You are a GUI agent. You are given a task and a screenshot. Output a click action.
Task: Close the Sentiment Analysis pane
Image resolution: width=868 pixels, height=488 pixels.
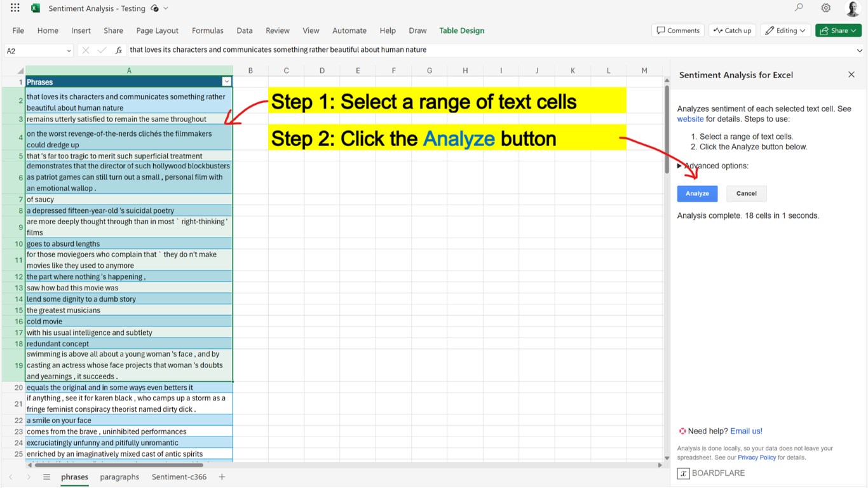851,75
